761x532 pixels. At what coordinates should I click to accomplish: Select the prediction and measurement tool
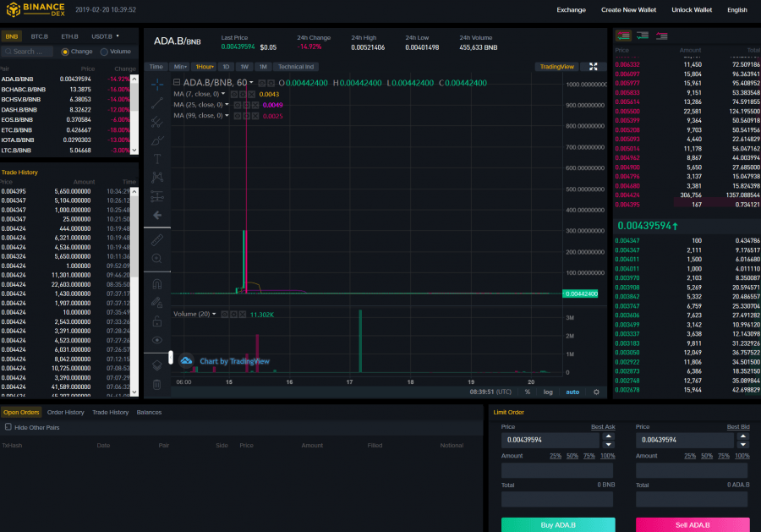(x=156, y=196)
